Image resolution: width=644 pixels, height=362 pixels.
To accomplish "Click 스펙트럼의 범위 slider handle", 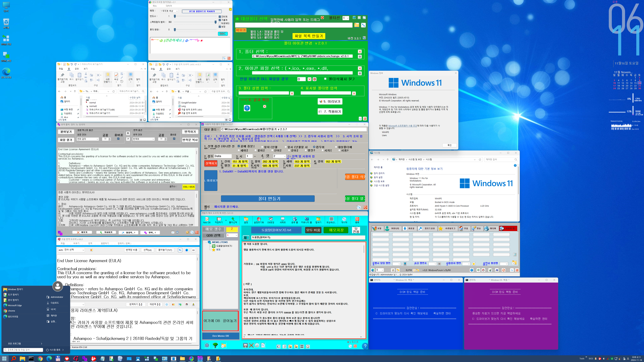I will (216, 22).
